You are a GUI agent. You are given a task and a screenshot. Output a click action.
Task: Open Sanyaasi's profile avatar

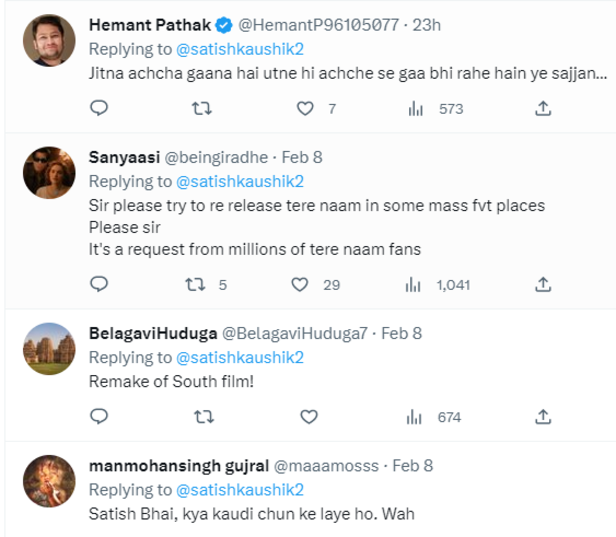[x=46, y=179]
